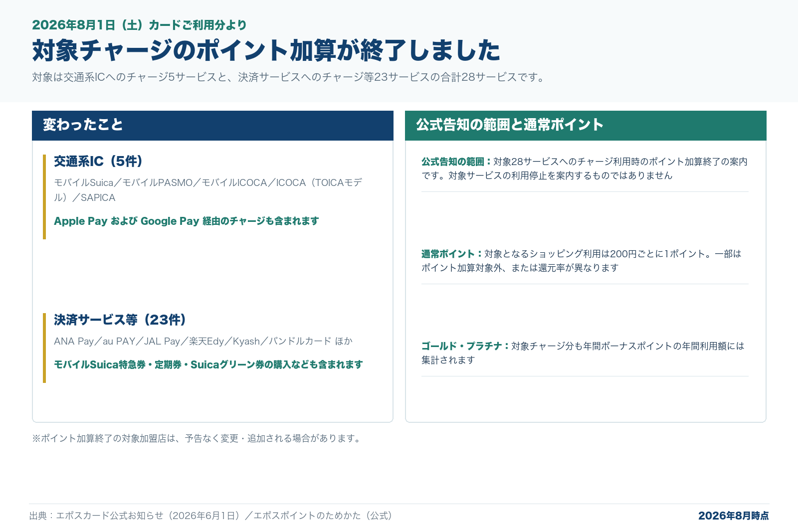Click the date line '2026年8月1日（土）カードご利用分より'

[139, 25]
